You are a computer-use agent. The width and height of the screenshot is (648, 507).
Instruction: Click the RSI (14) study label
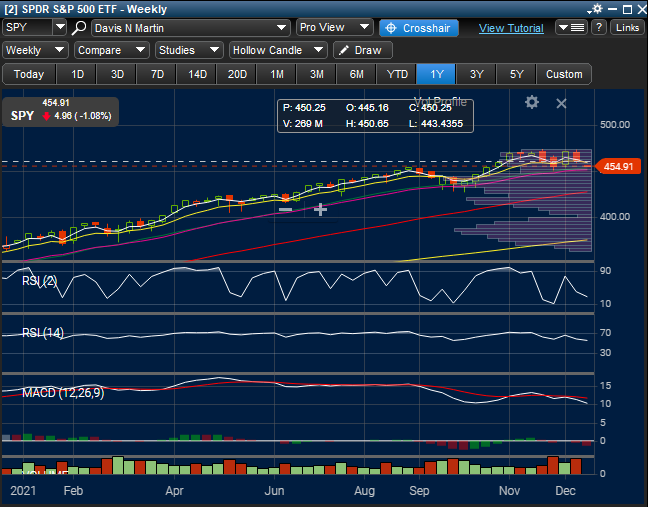click(x=43, y=333)
